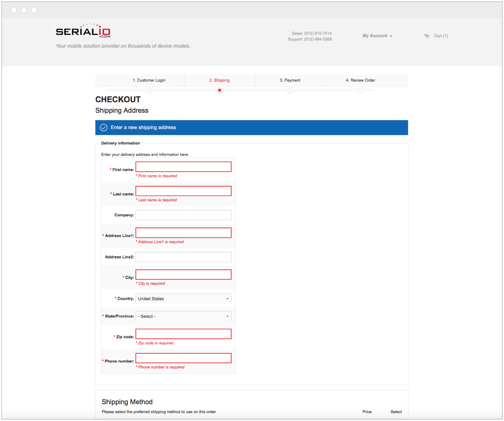Click 'Last name is required' error text
This screenshot has height=421, width=504.
pos(156,200)
